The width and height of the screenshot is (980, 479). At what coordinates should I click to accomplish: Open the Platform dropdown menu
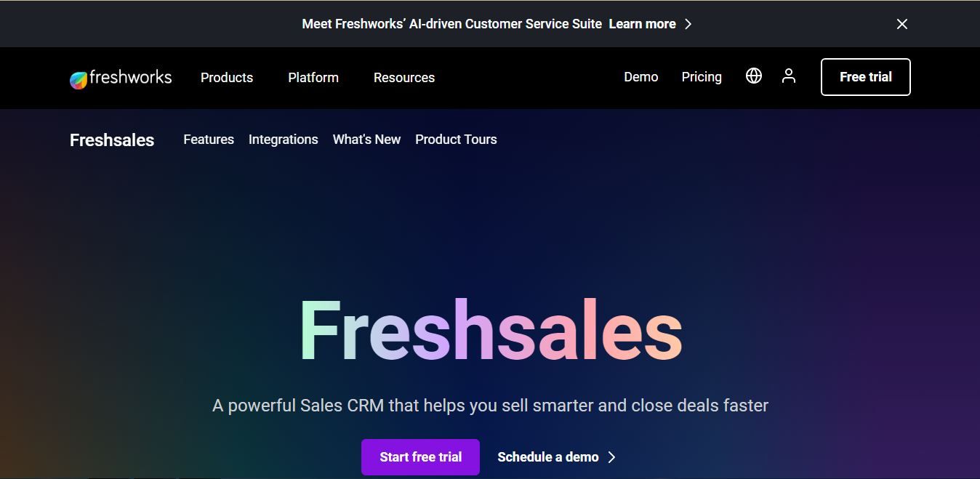313,77
